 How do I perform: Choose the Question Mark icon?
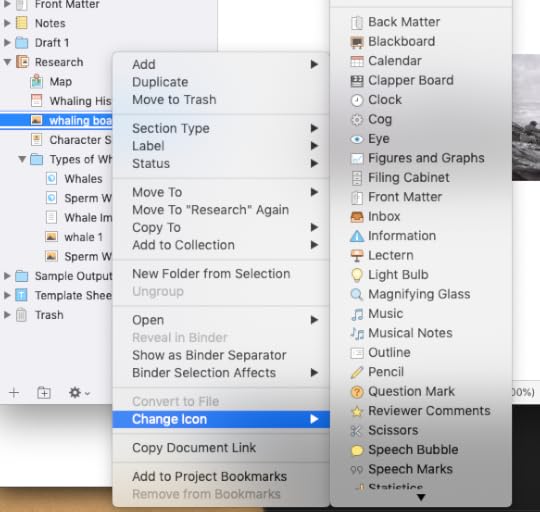[x=421, y=391]
